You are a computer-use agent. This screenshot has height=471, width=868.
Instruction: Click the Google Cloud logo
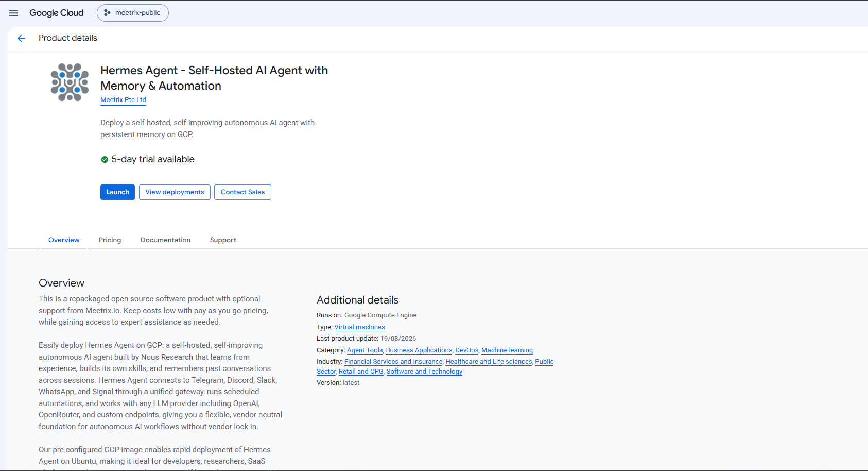click(56, 13)
